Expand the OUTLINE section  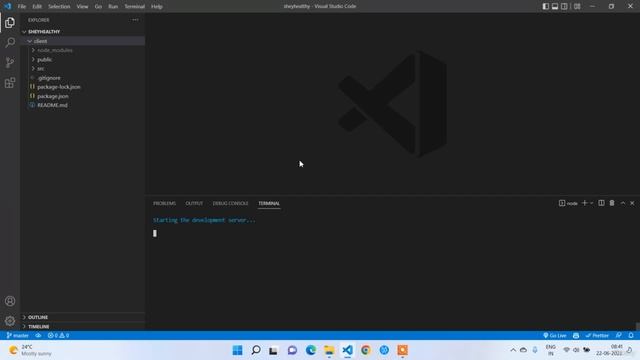point(83,317)
